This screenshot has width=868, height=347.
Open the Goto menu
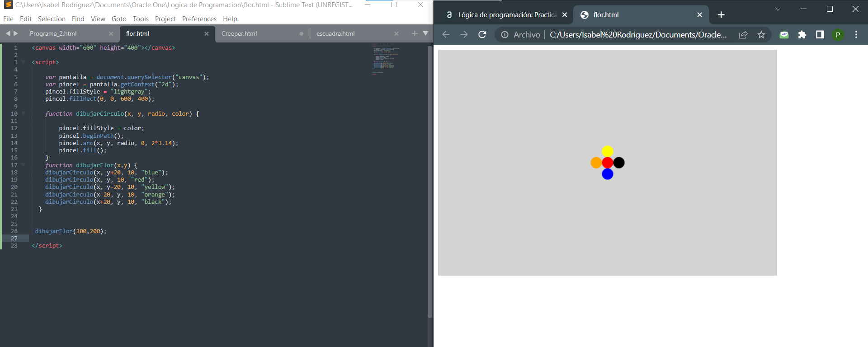click(x=119, y=19)
